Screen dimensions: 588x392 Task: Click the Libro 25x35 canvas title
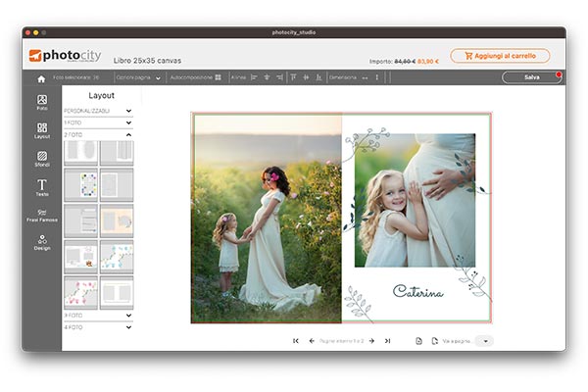click(x=147, y=61)
